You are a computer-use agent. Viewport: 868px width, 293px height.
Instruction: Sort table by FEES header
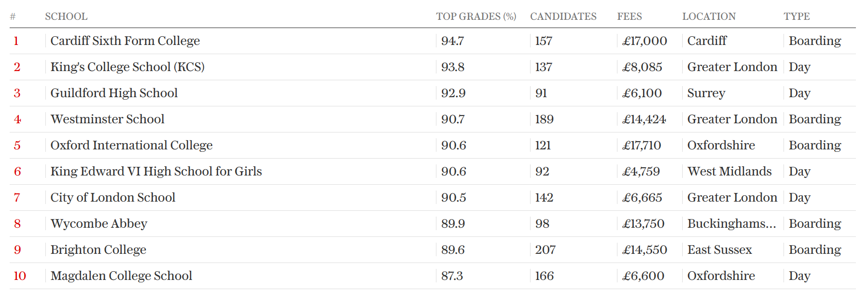click(x=630, y=16)
